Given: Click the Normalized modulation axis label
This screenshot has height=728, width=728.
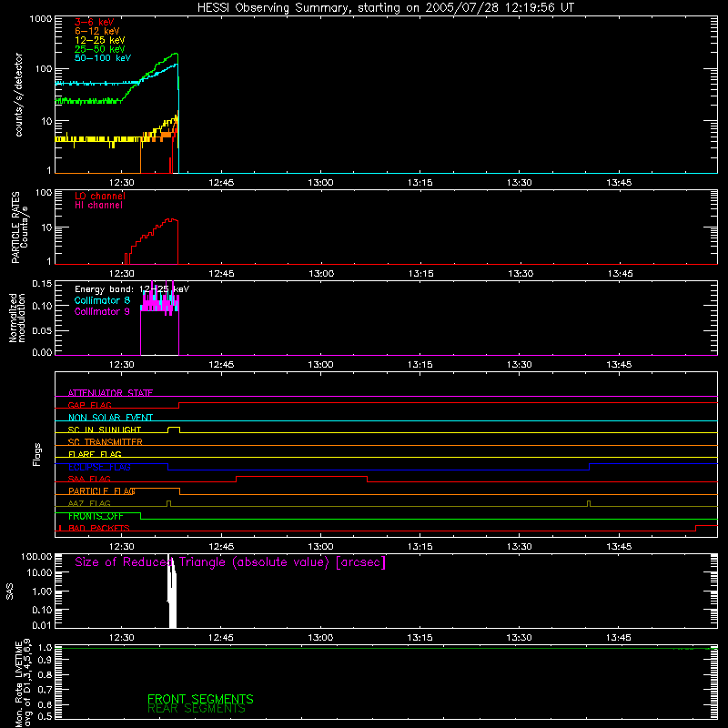Looking at the screenshot, I should [16, 318].
